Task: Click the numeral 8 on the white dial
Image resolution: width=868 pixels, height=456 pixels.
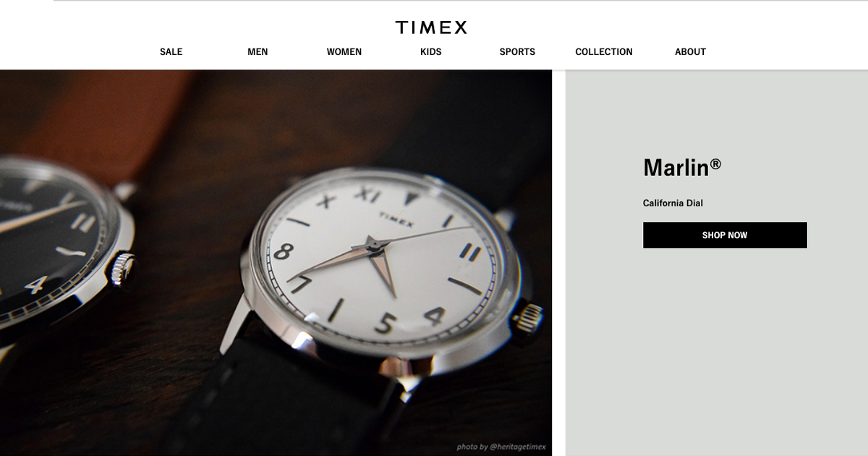Action: tap(283, 251)
